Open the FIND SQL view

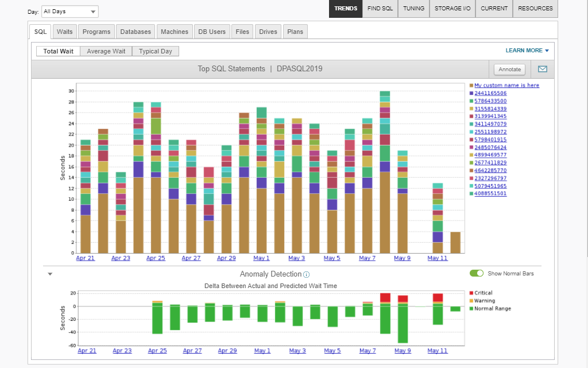(x=380, y=9)
